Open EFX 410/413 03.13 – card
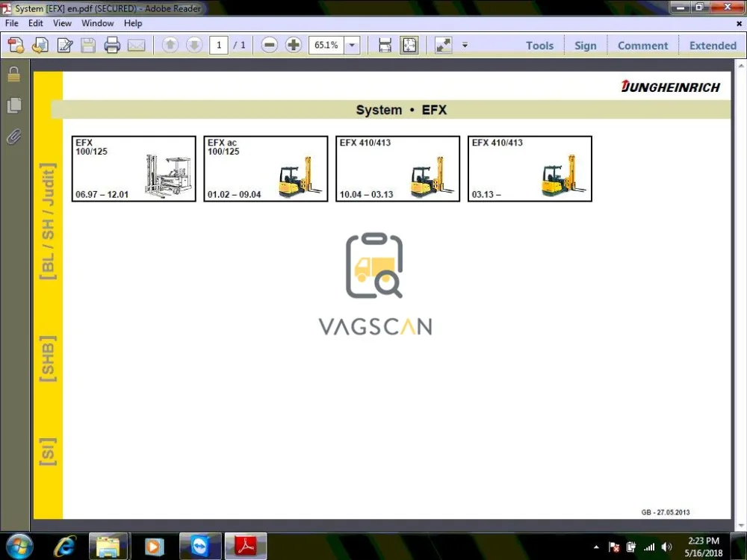Image resolution: width=747 pixels, height=560 pixels. [x=530, y=169]
